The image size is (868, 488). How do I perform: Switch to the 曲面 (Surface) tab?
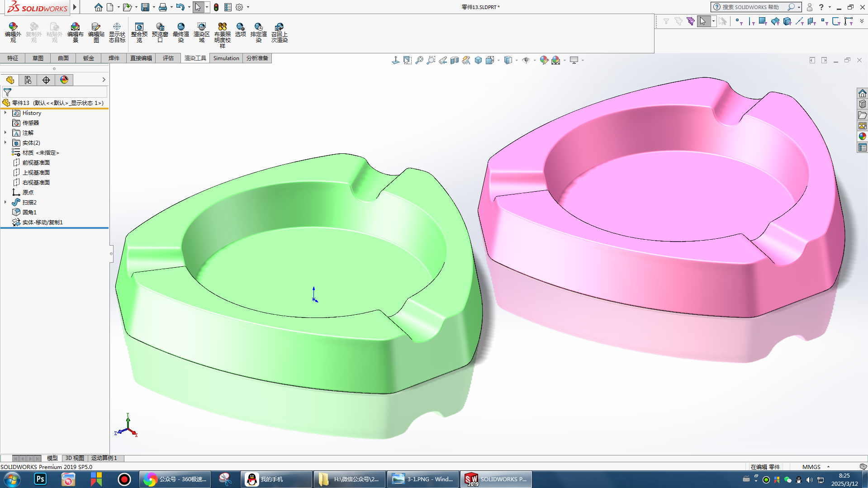[63, 58]
